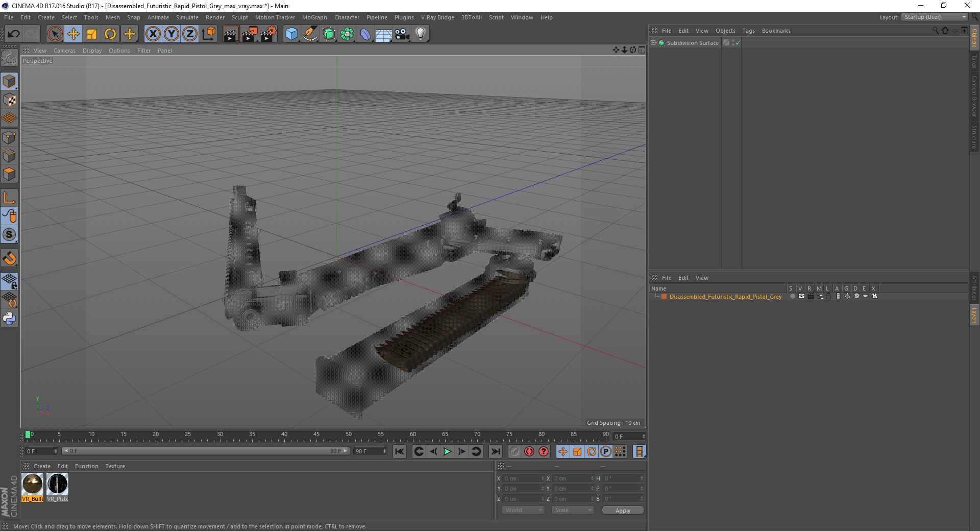Viewport: 980px width, 531px height.
Task: Select the Move tool in top toolbar
Action: 73,34
